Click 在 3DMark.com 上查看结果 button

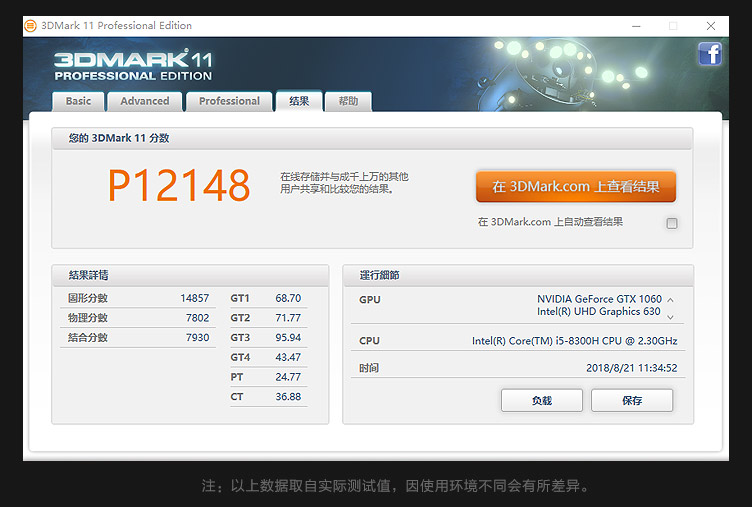(x=576, y=186)
